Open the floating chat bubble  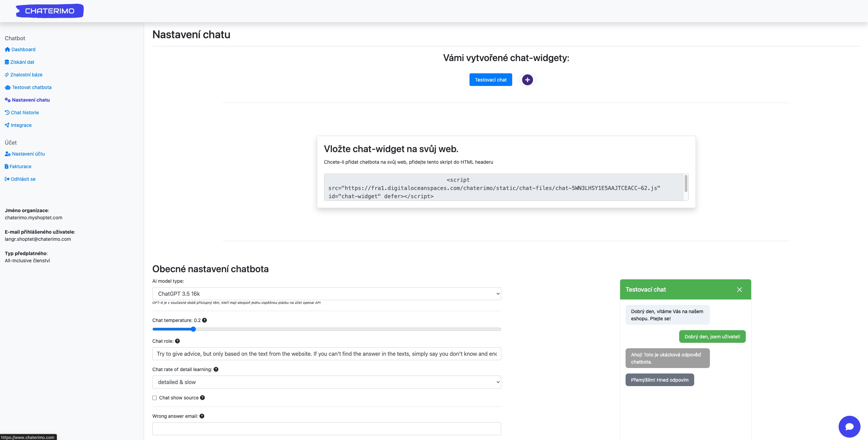[850, 426]
